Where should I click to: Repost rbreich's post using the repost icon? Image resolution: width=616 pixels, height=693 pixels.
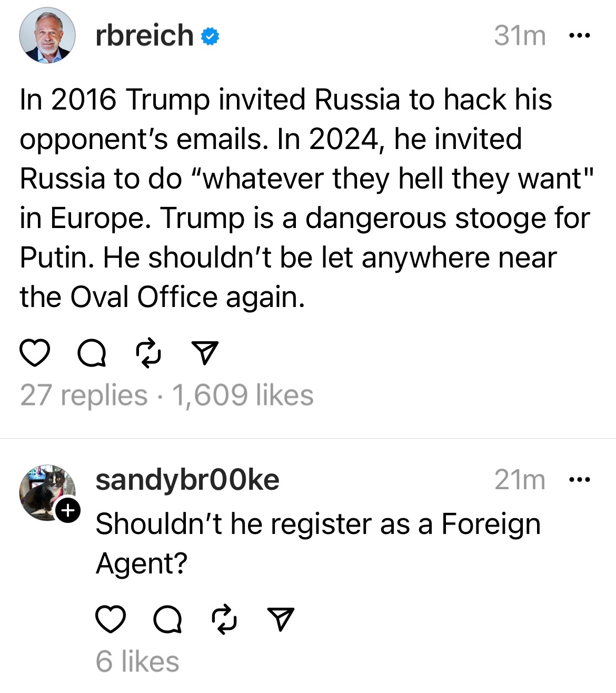pos(148,353)
